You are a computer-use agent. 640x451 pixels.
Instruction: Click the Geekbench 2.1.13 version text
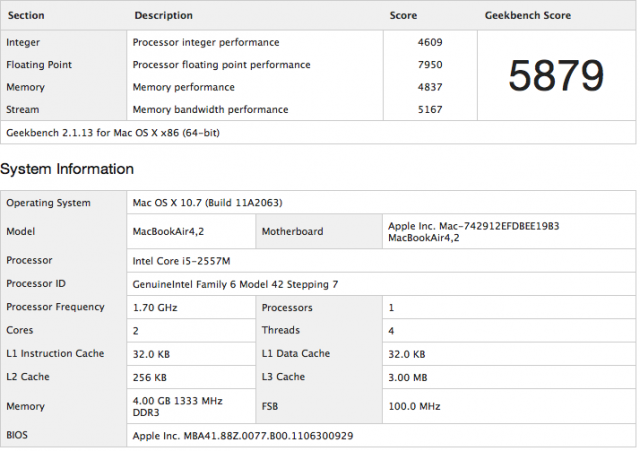pyautogui.click(x=113, y=133)
